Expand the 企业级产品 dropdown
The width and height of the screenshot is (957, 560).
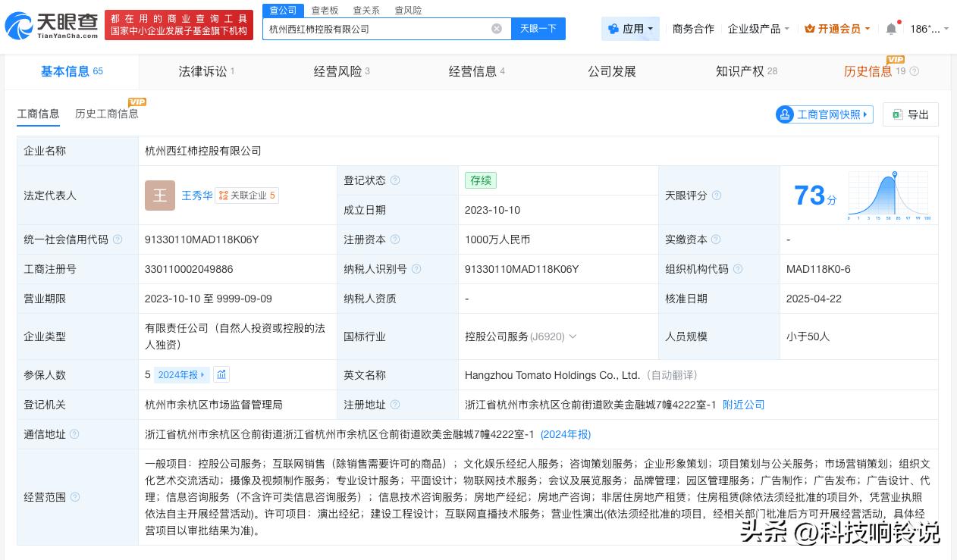tap(758, 28)
